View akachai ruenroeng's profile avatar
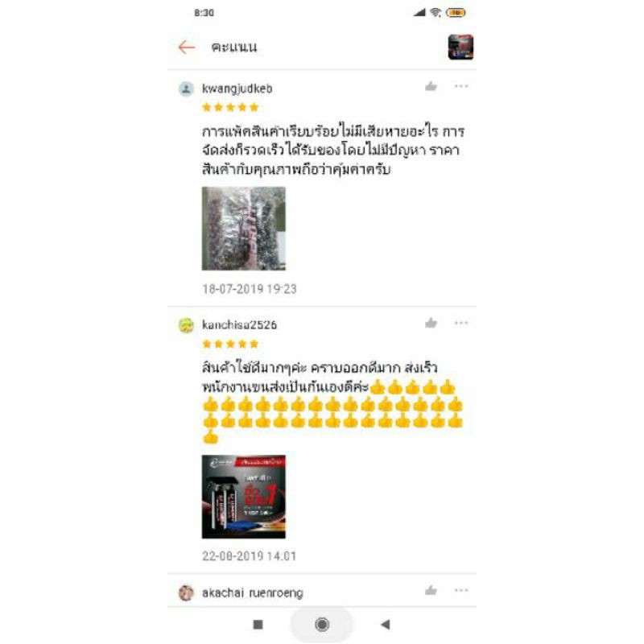644x644 pixels. click(x=186, y=592)
